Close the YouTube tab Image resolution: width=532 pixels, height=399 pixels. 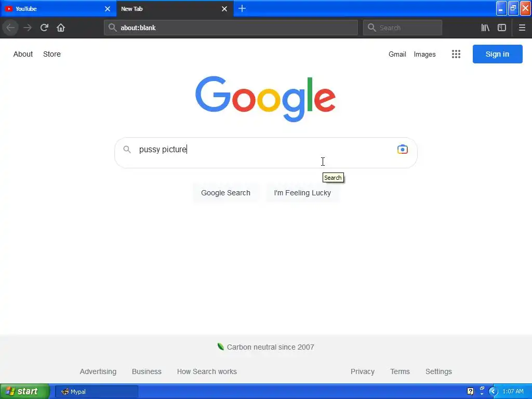point(107,9)
